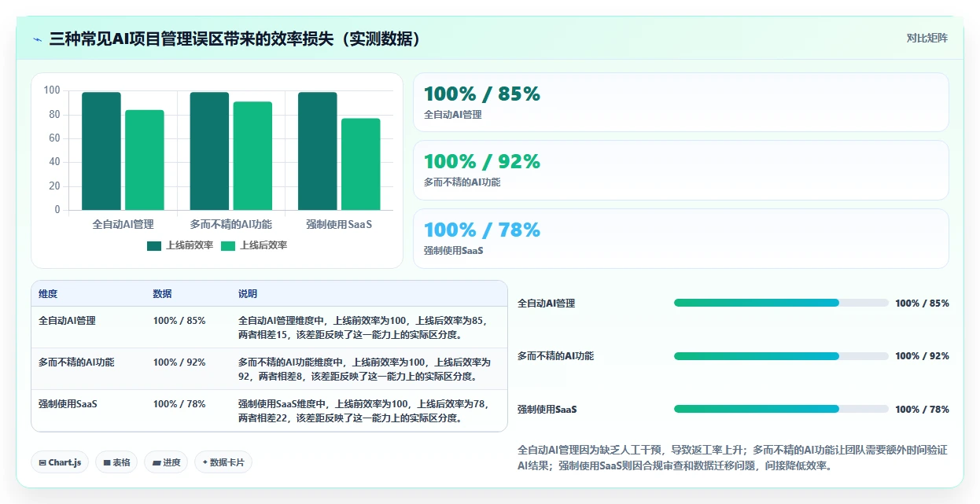Click the dashboard title 三种常见AI项目管理误区

tap(234, 39)
